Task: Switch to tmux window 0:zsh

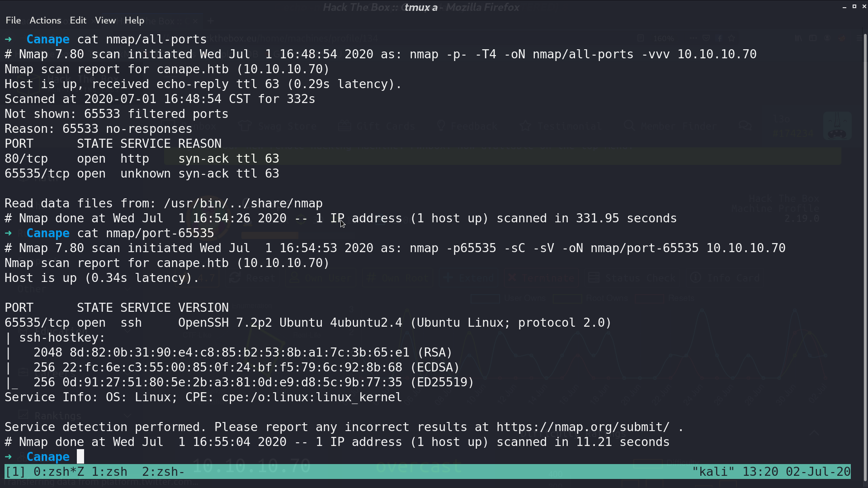Action: (58, 472)
